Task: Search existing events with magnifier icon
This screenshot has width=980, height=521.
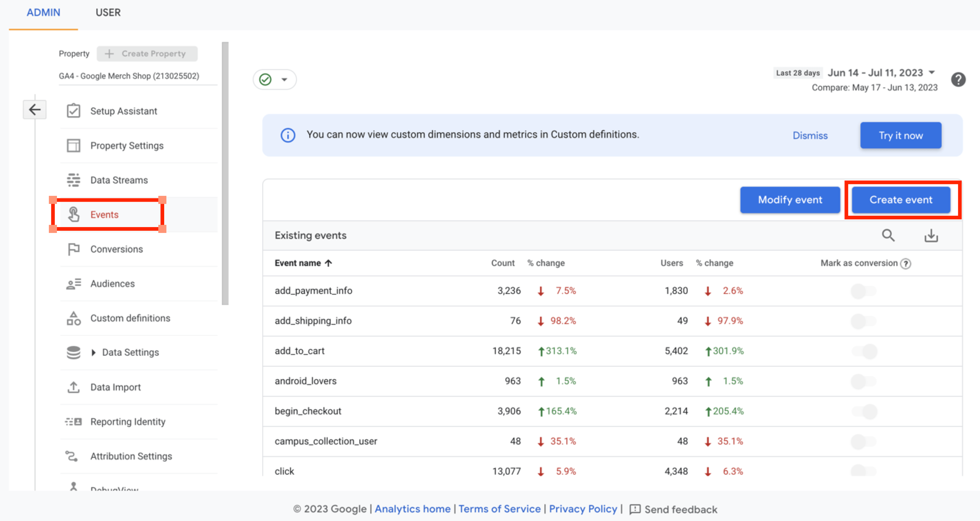Action: [888, 236]
